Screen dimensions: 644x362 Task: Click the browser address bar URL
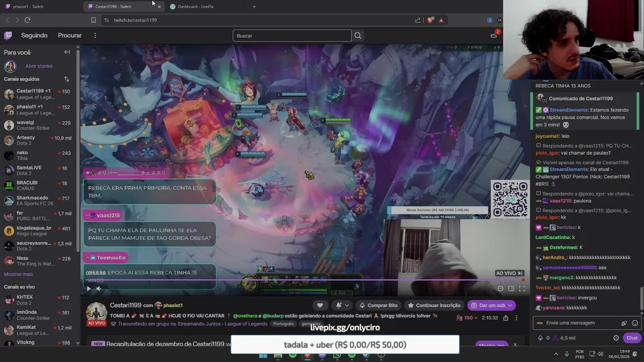pos(135,20)
